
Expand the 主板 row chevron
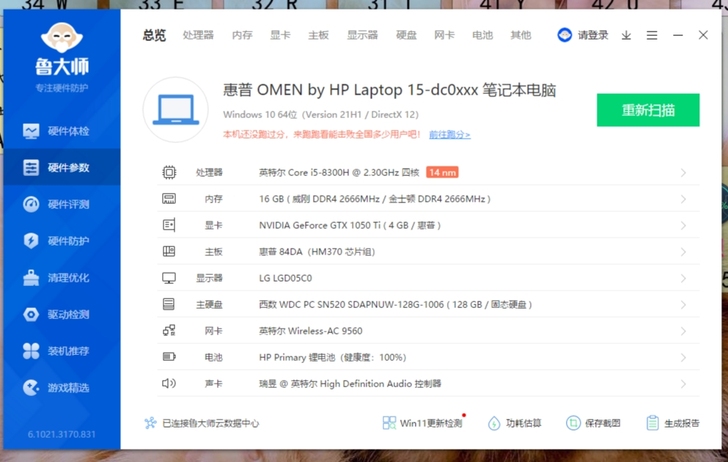click(683, 252)
